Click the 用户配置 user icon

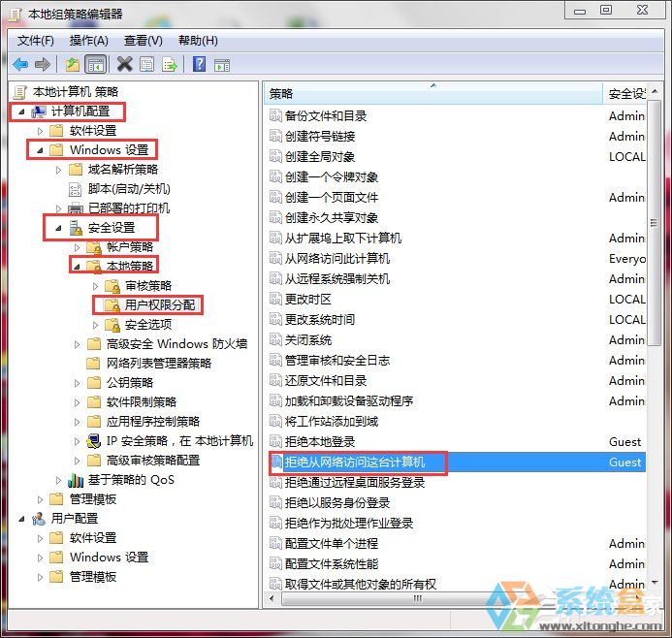(38, 519)
